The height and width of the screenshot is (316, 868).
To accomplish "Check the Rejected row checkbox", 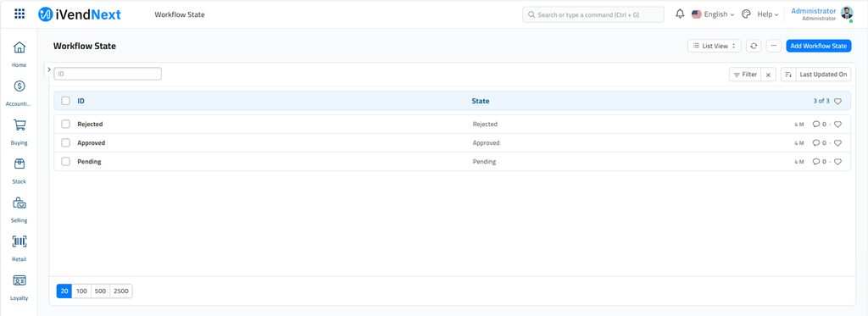I will tap(66, 124).
